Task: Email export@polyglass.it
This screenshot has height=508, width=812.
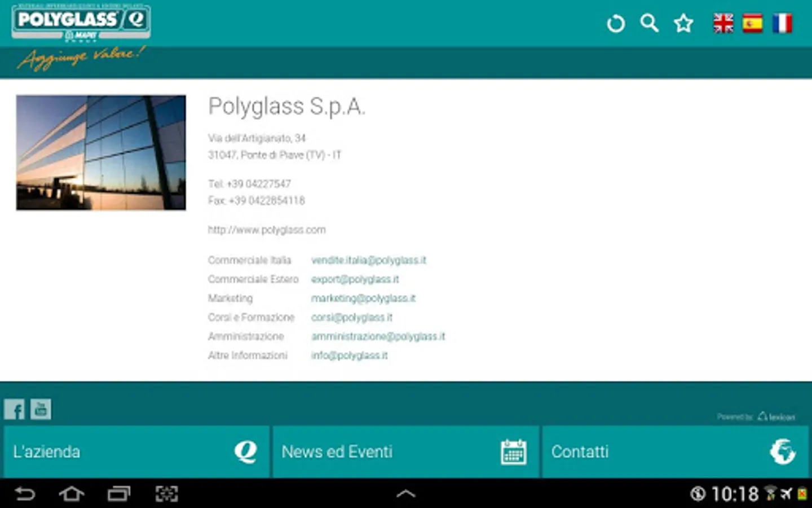Action: (355, 279)
